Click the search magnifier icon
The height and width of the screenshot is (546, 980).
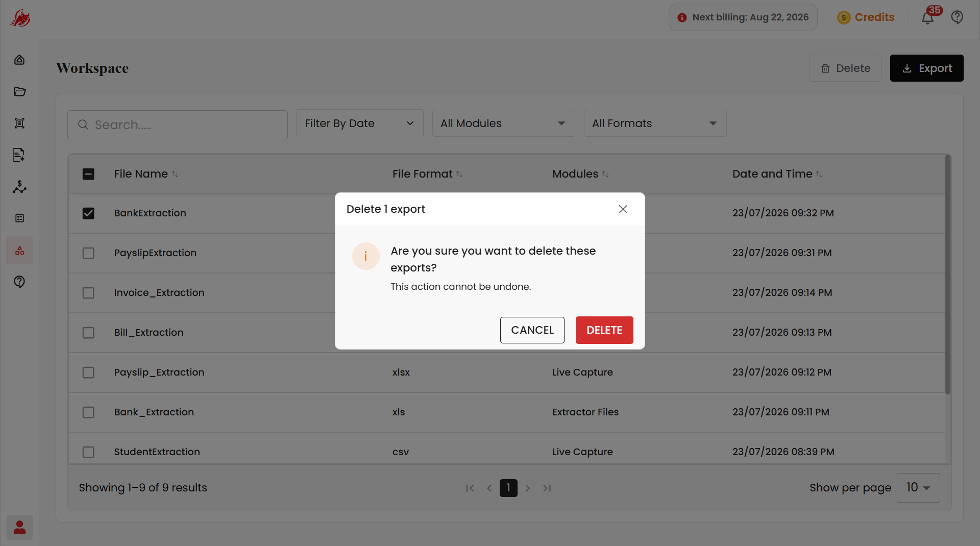pos(83,125)
